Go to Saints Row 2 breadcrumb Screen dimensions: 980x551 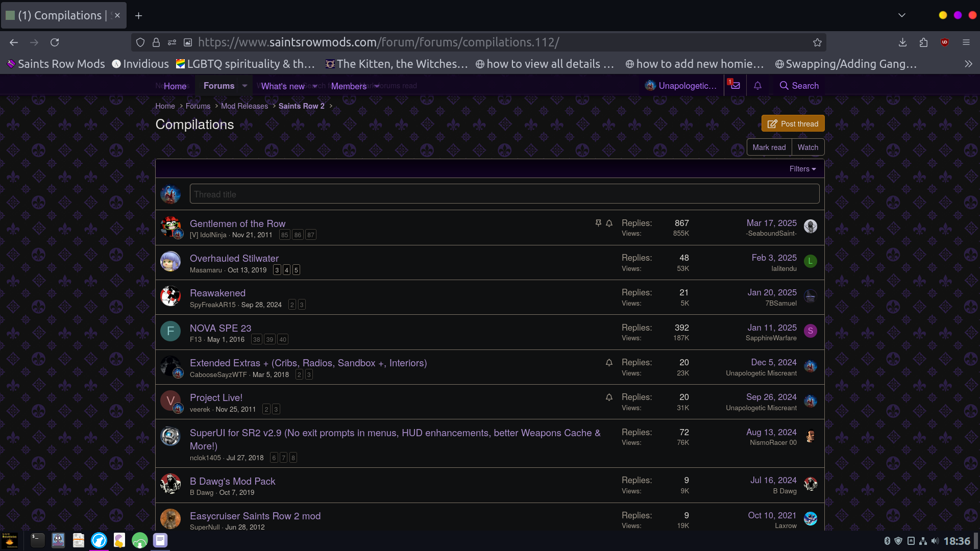[x=301, y=106]
